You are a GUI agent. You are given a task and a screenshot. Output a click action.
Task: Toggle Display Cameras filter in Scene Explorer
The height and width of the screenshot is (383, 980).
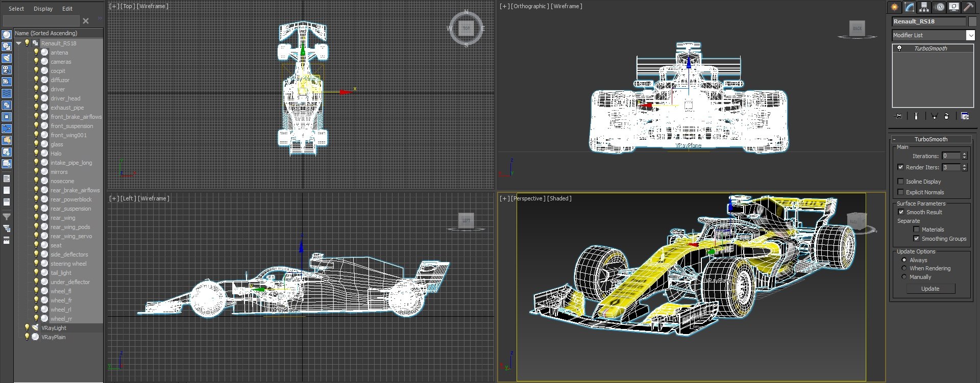pyautogui.click(x=7, y=70)
